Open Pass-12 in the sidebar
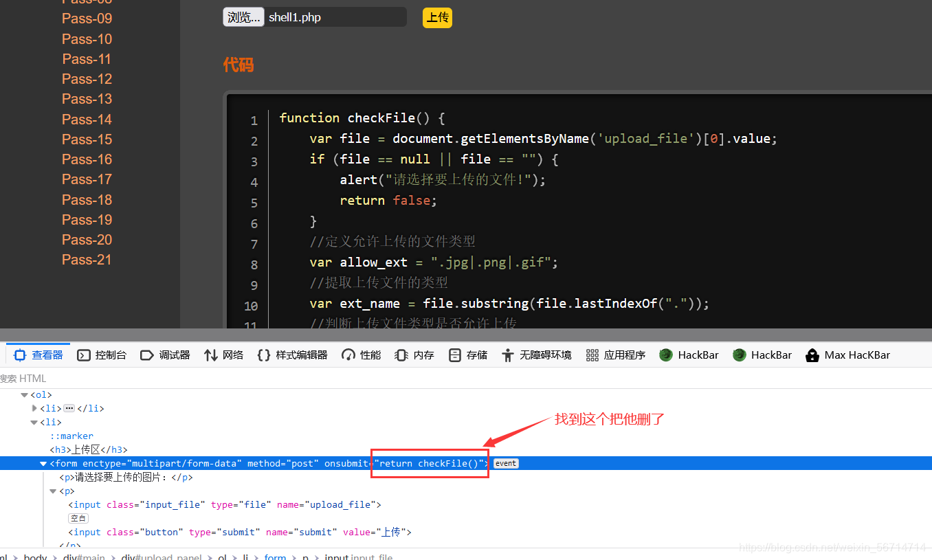The image size is (932, 560). click(87, 79)
